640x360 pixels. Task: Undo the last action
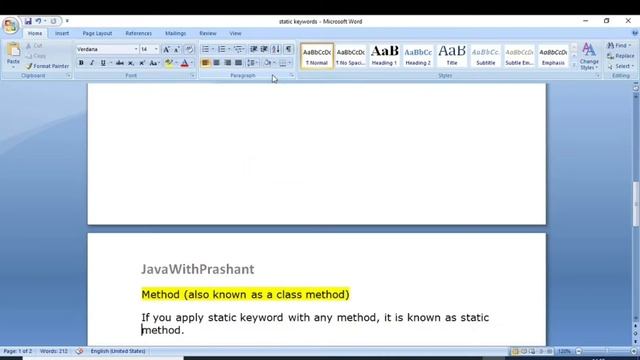click(x=38, y=21)
